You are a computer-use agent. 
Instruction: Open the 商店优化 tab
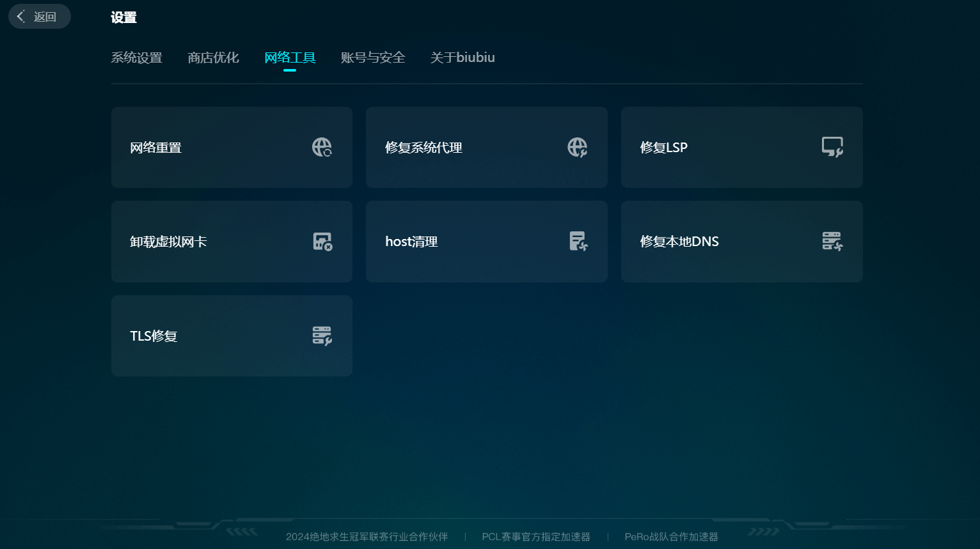(x=213, y=58)
